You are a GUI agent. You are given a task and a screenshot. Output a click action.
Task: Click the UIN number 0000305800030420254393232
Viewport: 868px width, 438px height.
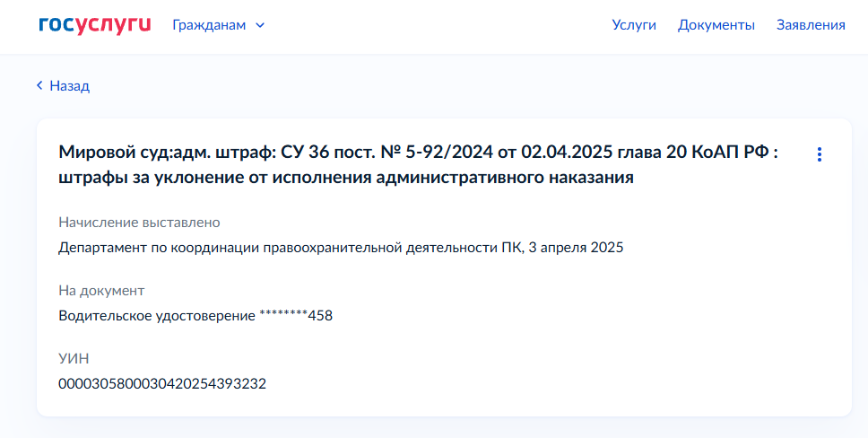click(x=162, y=383)
